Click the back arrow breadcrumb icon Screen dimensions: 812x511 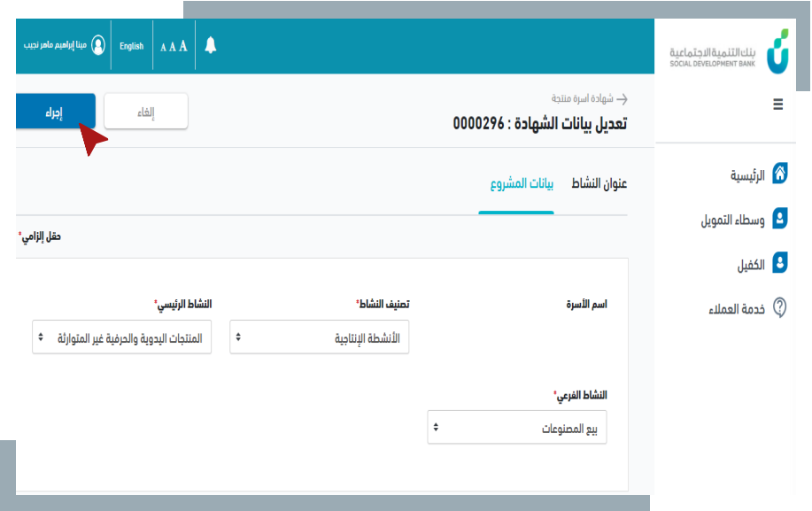(x=622, y=99)
